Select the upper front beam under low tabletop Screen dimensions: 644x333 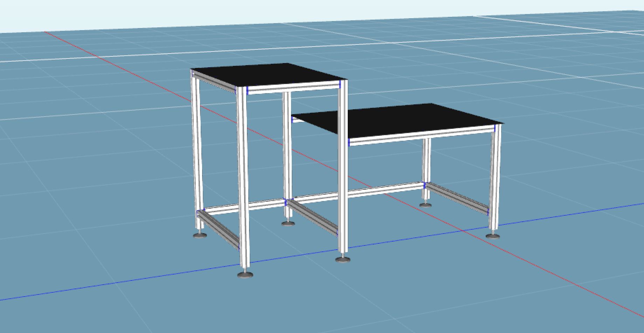(420, 136)
